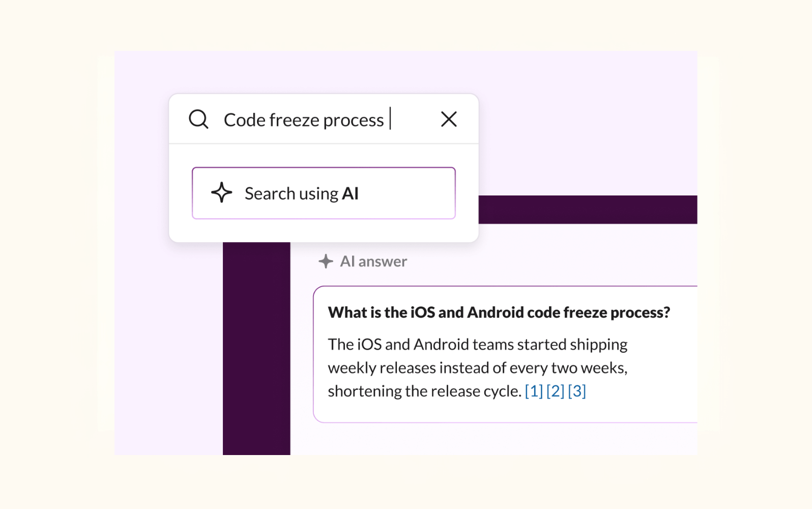This screenshot has height=509, width=812.
Task: Open citation link [1]
Action: point(534,391)
